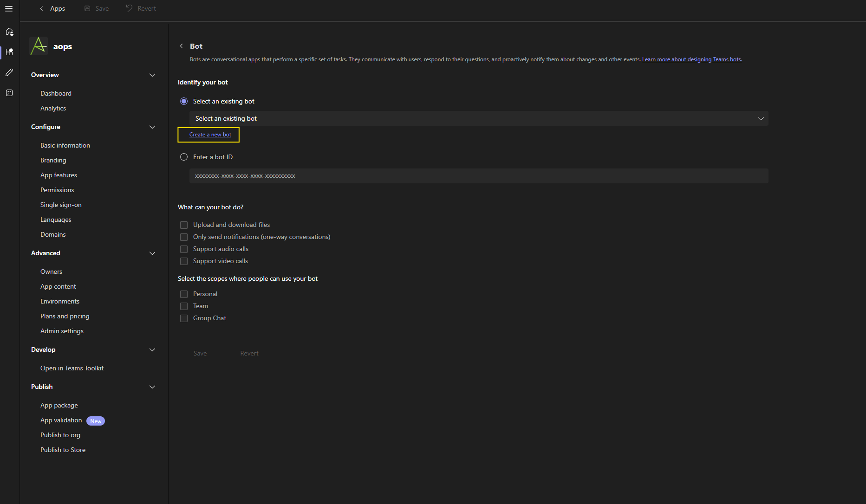The image size is (866, 504).
Task: Click the Overview section header
Action: 45,75
